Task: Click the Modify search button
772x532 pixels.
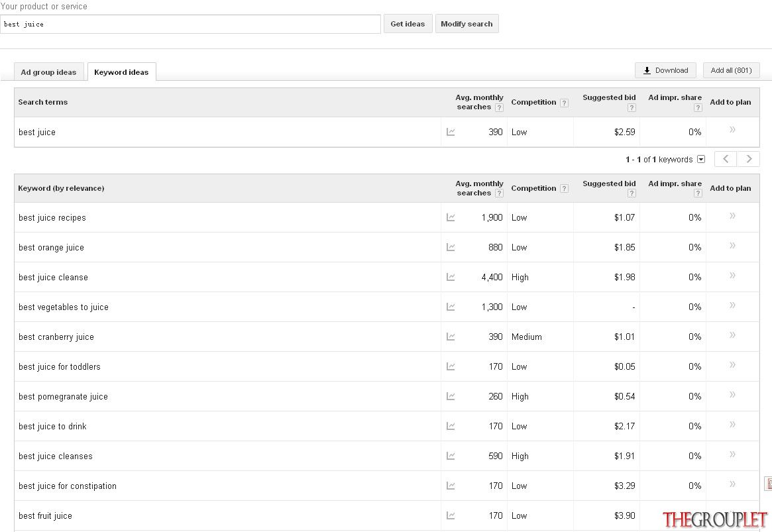Action: point(467,24)
